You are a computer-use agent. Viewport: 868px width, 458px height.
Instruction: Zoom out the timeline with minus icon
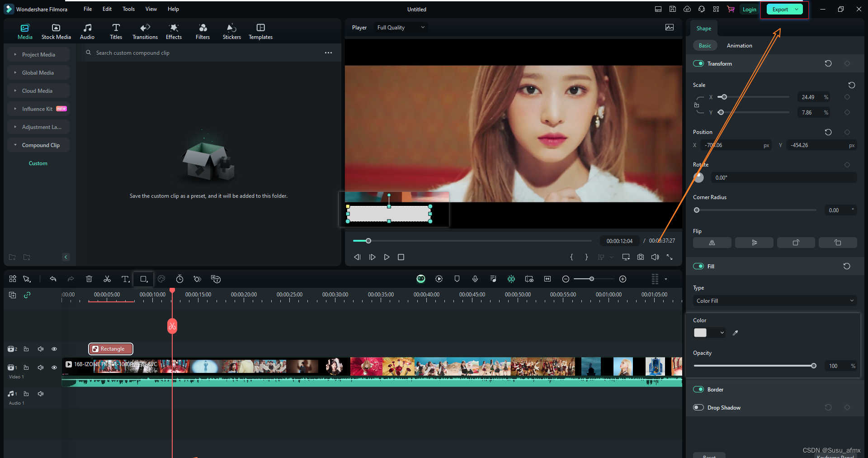tap(566, 279)
